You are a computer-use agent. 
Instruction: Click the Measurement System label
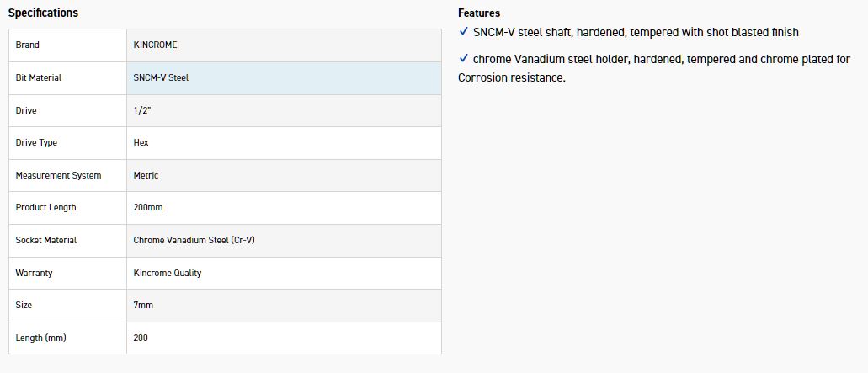click(x=58, y=175)
